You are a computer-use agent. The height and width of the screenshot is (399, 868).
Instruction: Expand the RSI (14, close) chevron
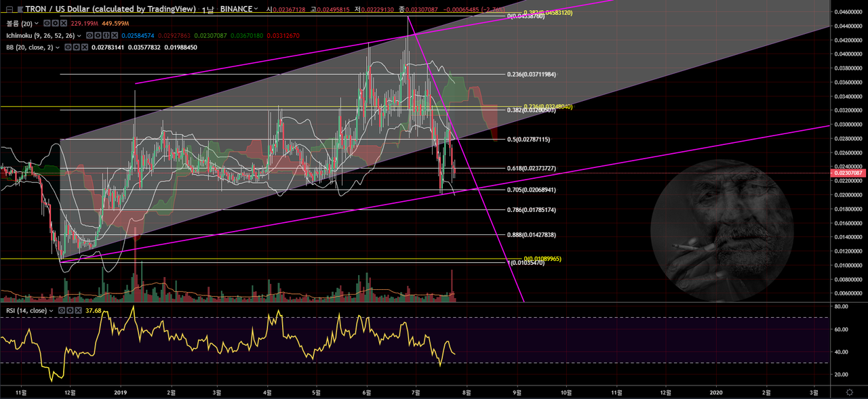click(x=51, y=311)
